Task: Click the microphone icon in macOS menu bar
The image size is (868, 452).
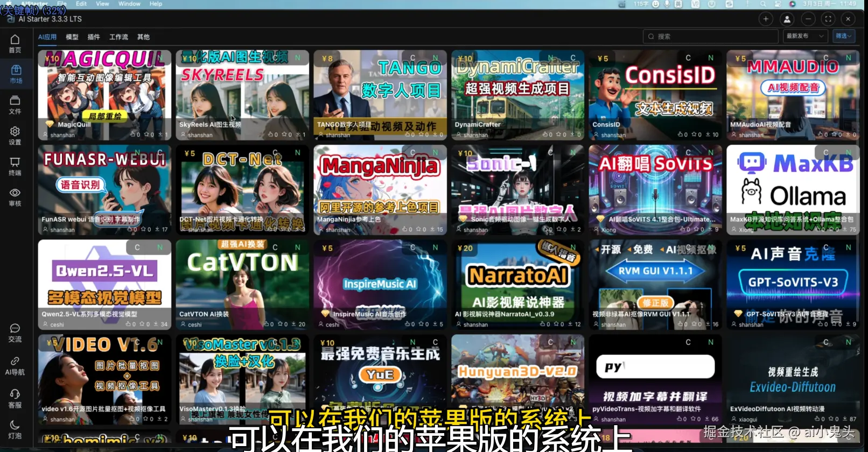Action: pyautogui.click(x=667, y=4)
